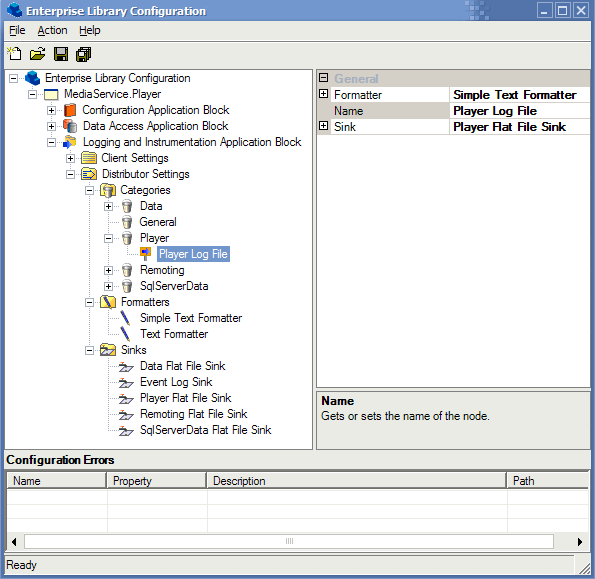Click the General category bucket icon
The image size is (595, 579).
127,222
